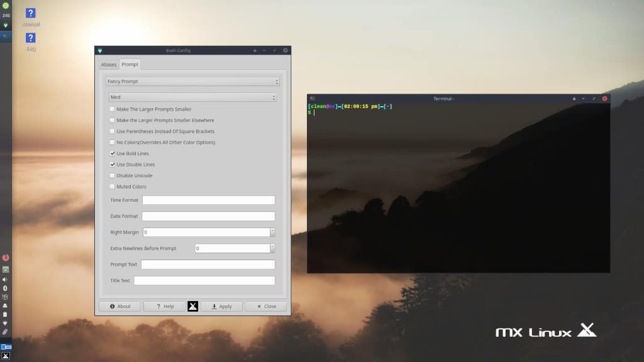Click the Bash Config window title text
This screenshot has height=362, width=644.
coord(178,50)
